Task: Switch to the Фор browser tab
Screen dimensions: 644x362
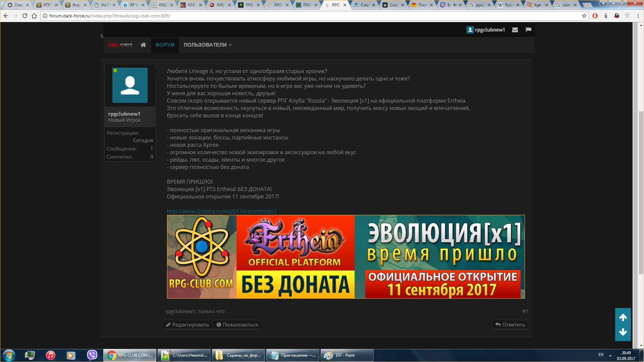Action: 76,5
